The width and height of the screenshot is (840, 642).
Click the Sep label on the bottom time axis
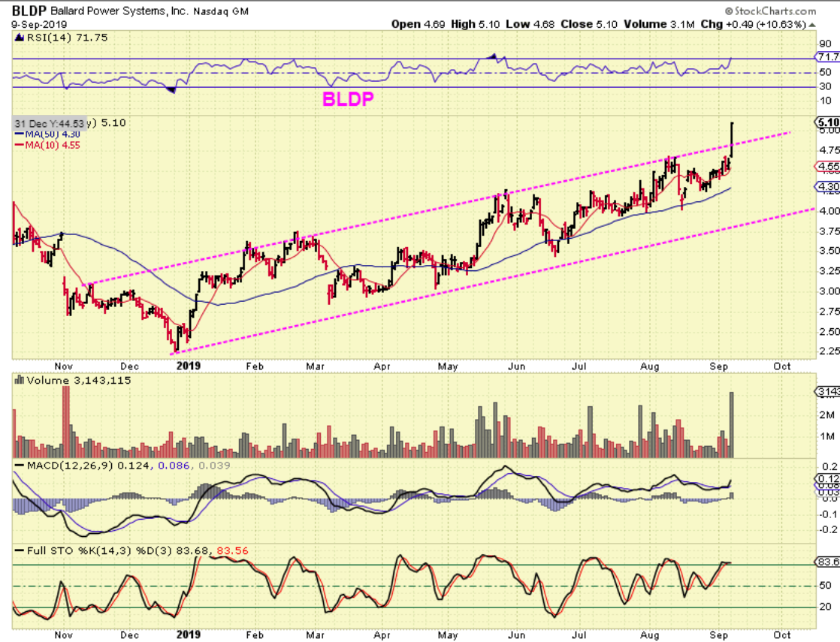coord(719,635)
